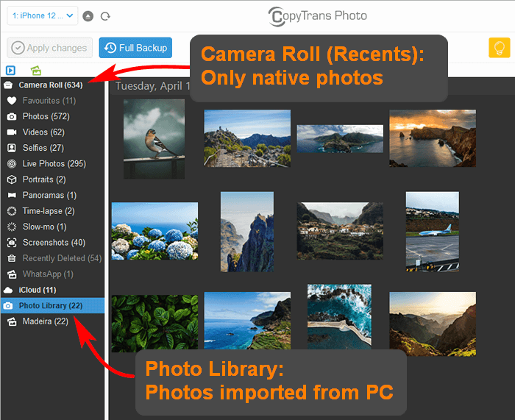Click the dotted circle Time-lapse icon
The height and width of the screenshot is (420, 515).
[12, 211]
